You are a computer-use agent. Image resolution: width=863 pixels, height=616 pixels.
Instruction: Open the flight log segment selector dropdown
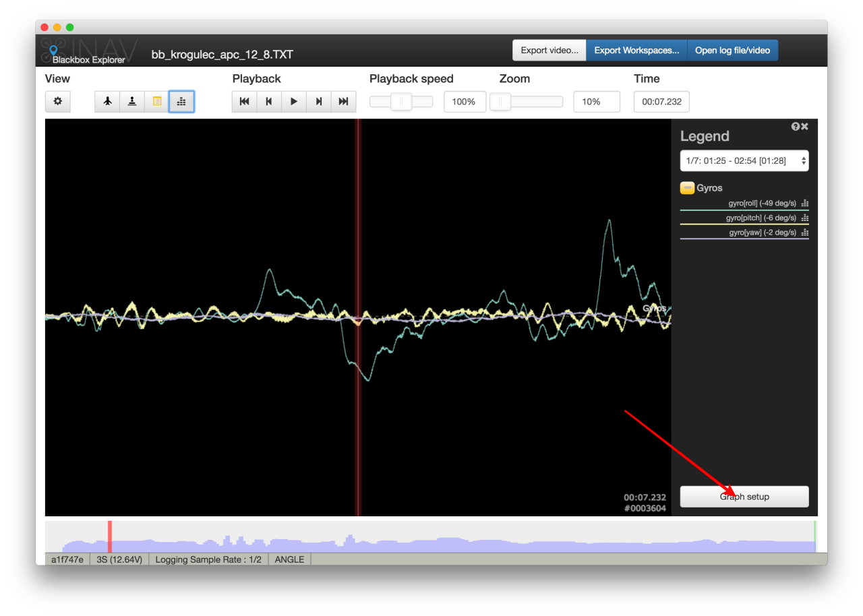pyautogui.click(x=744, y=160)
